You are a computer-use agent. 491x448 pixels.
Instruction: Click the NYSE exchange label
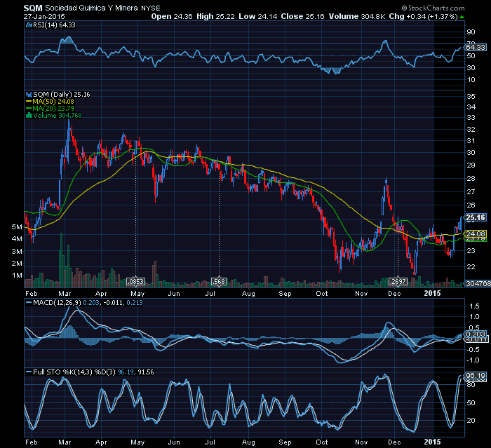151,8
